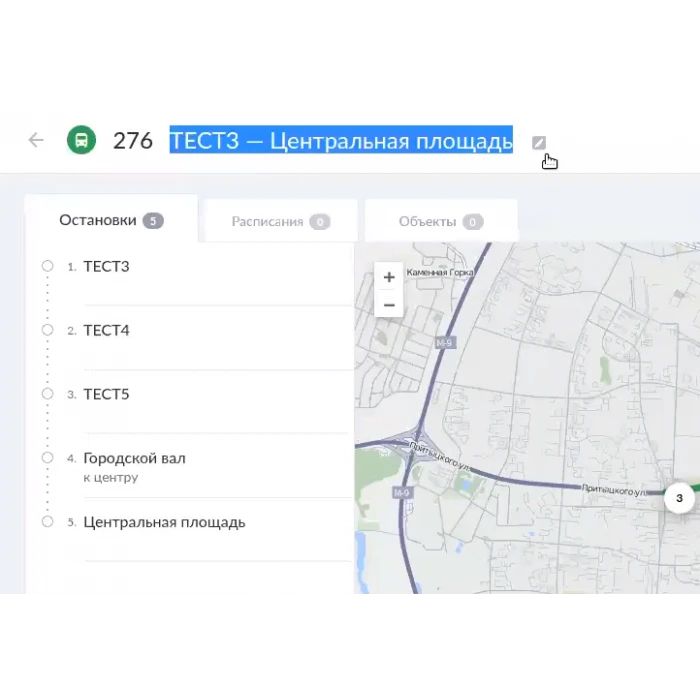Select the circle marker beside ТЕСТ5
The image size is (700, 700).
pyautogui.click(x=47, y=394)
